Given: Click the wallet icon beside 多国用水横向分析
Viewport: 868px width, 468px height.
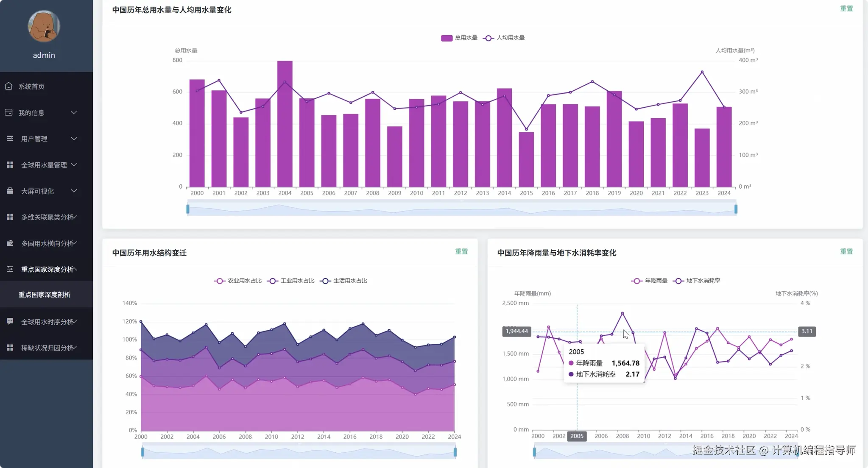Looking at the screenshot, I should tap(10, 243).
